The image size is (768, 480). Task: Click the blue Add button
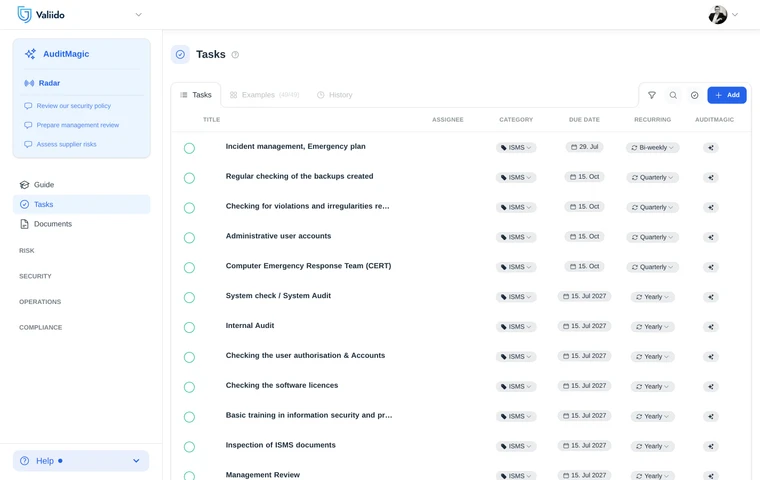click(727, 95)
